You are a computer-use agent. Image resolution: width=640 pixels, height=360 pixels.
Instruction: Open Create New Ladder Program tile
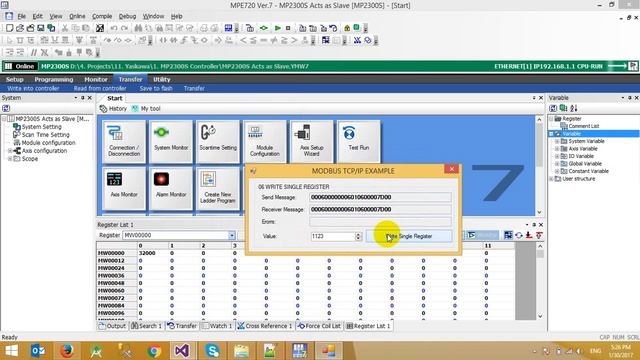coord(218,189)
